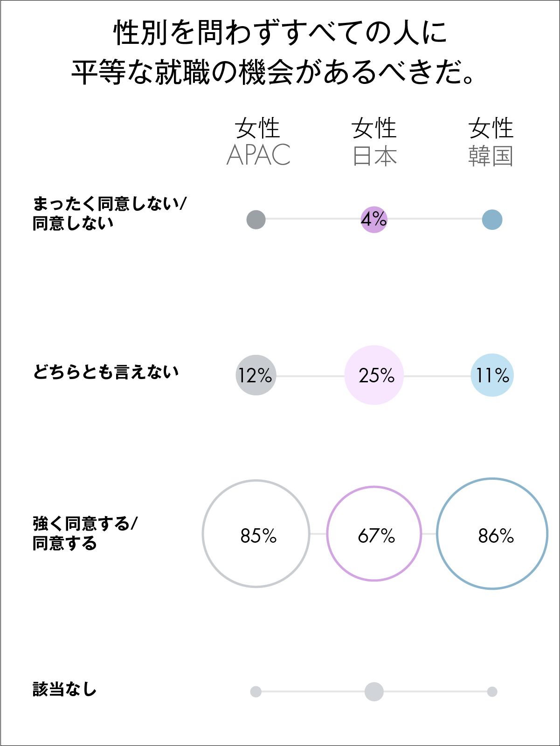Select the light blue 11% Korea bubble

[x=492, y=375]
